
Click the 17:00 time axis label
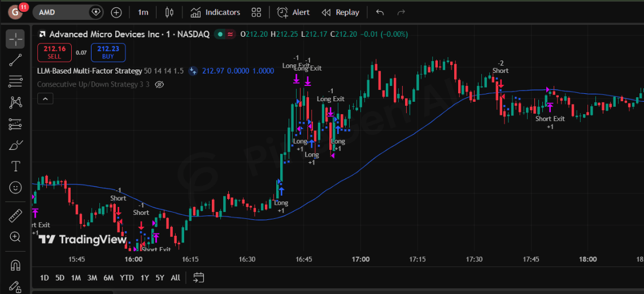pyautogui.click(x=360, y=260)
